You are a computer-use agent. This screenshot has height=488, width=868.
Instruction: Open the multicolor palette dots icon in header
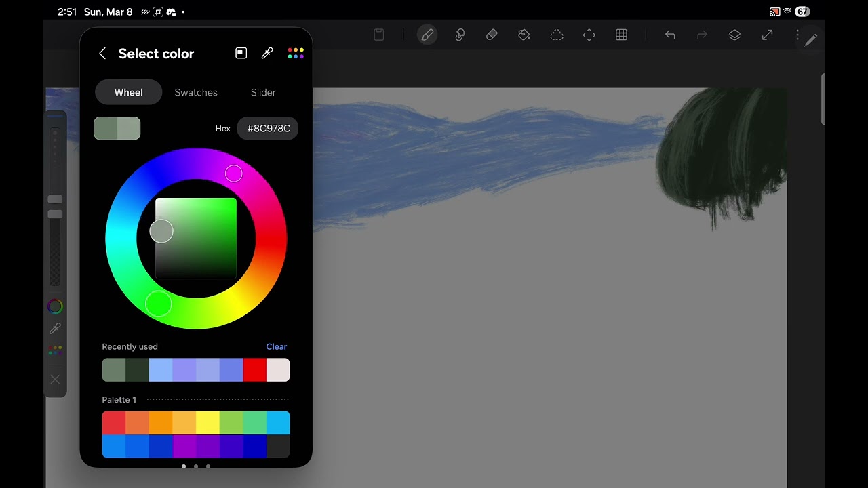coord(296,53)
